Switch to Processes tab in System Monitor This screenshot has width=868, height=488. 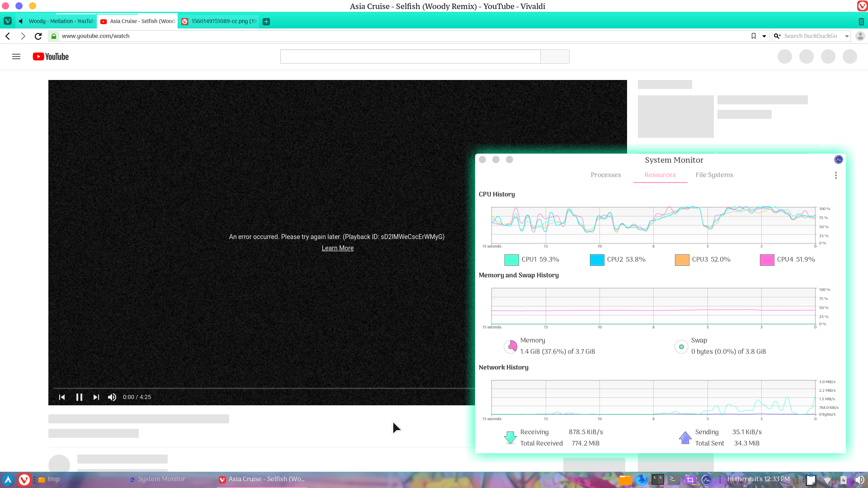pos(606,175)
